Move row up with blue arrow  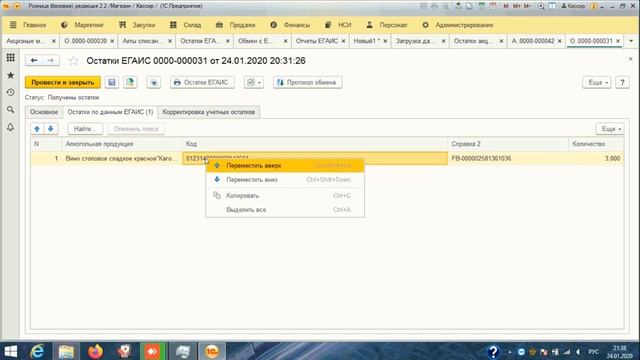(x=37, y=129)
